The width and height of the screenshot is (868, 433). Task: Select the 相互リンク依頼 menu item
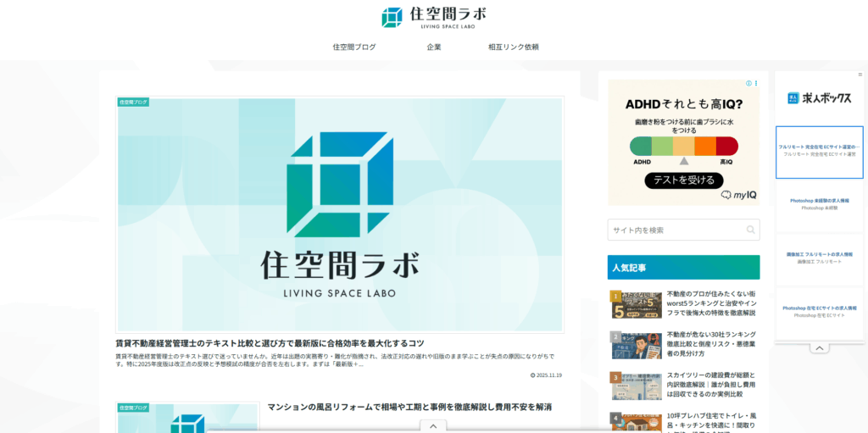tap(514, 47)
